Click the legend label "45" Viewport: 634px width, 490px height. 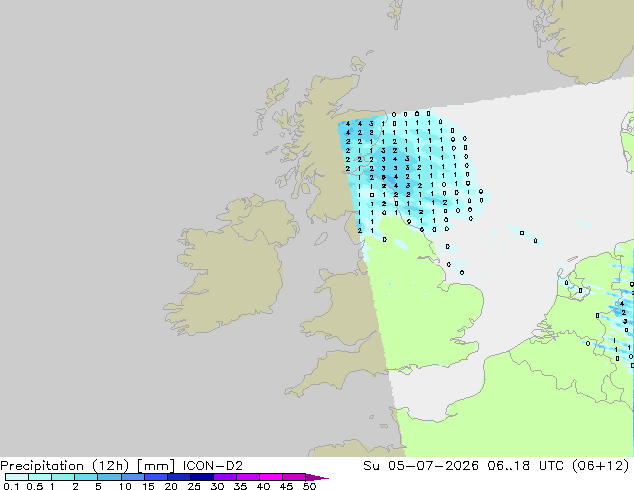[x=286, y=486]
